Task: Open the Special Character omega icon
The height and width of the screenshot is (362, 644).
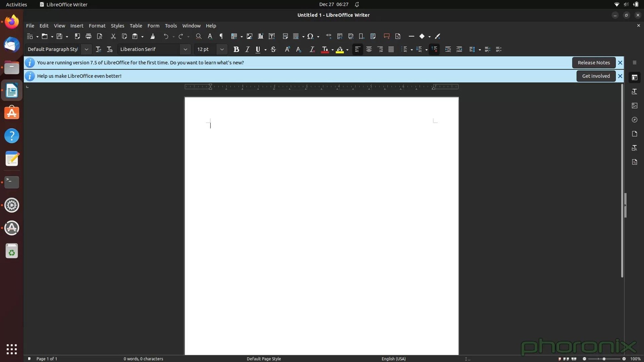Action: (x=310, y=36)
